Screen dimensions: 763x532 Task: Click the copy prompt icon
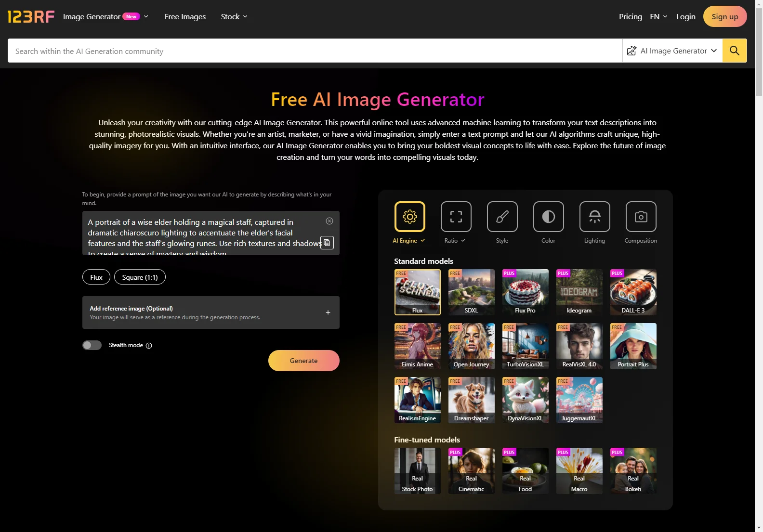coord(327,243)
